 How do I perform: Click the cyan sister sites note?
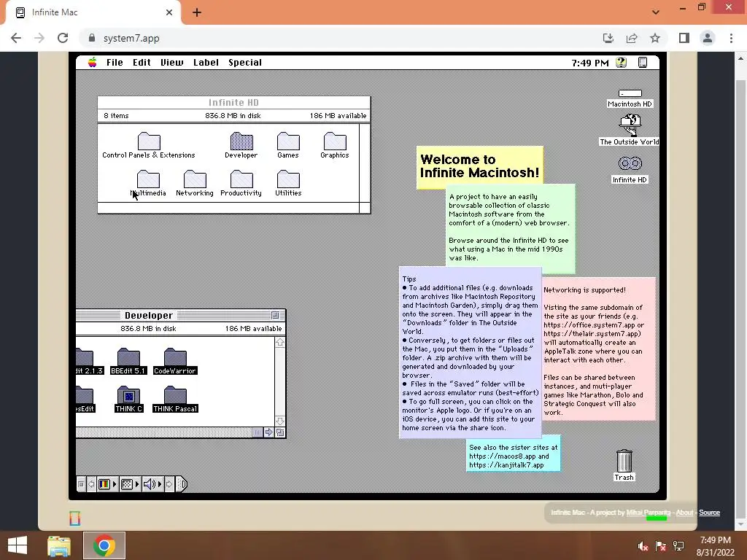(514, 454)
